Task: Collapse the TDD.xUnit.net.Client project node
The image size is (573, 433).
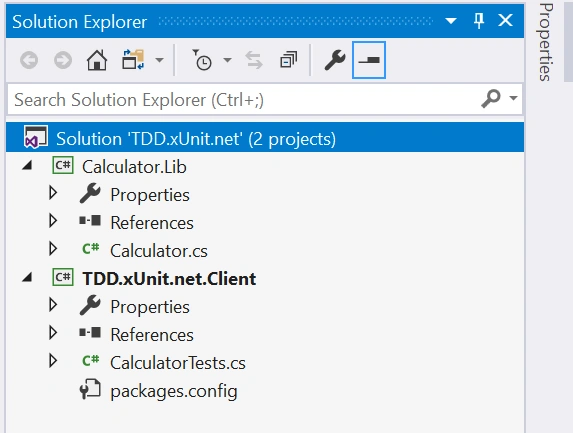Action: click(27, 278)
